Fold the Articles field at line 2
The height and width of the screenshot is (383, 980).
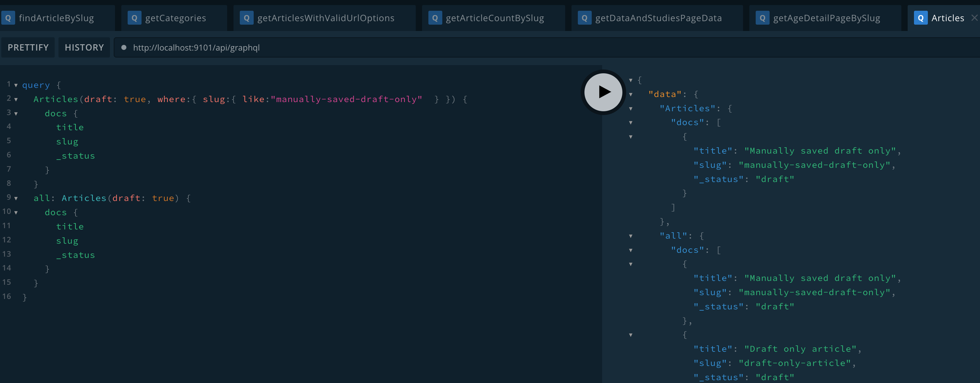click(x=16, y=100)
